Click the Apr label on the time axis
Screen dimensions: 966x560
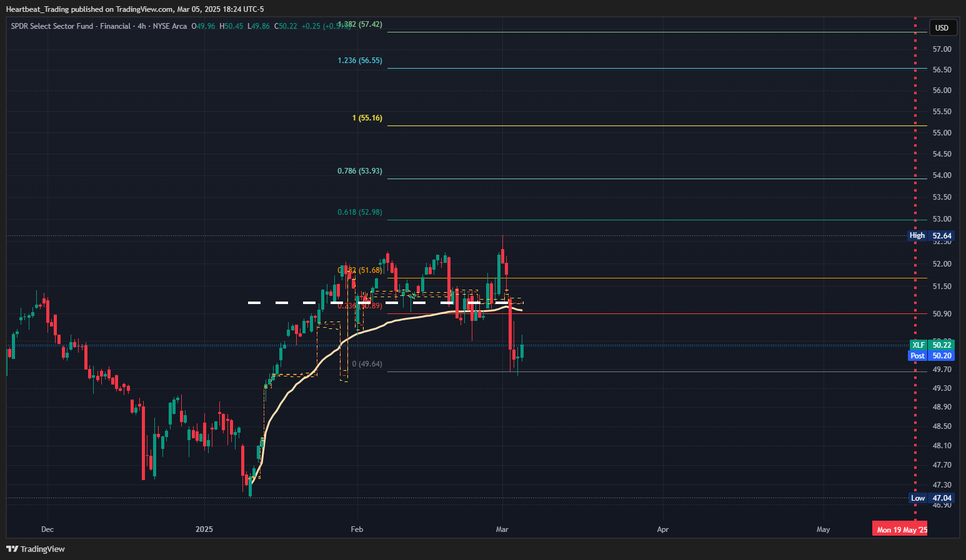point(663,529)
